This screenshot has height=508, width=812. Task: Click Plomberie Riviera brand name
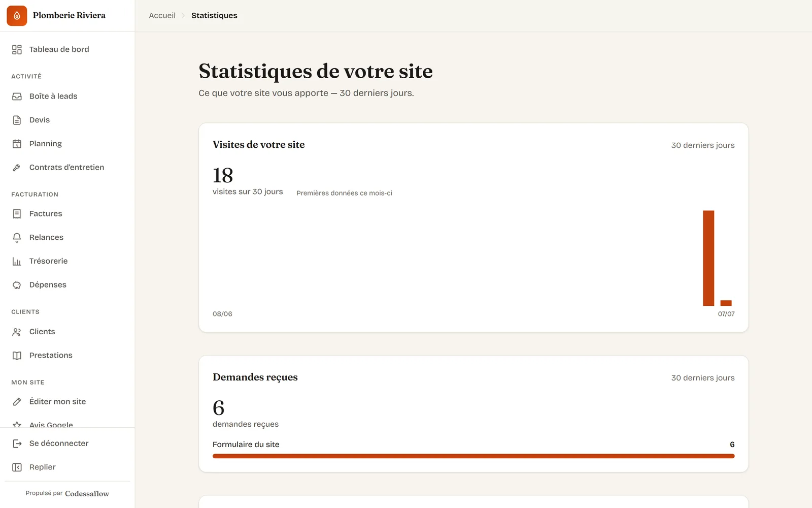[x=69, y=15]
